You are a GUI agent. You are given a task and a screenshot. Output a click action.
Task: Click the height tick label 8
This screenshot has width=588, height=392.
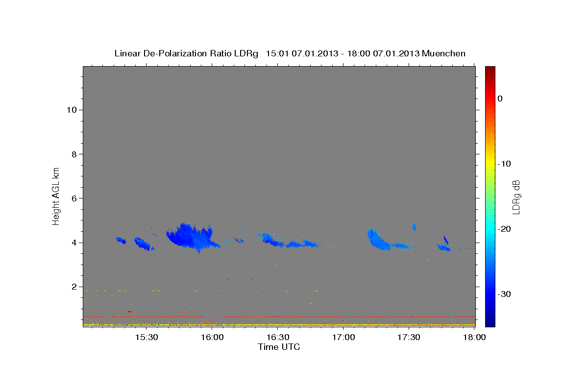click(73, 154)
